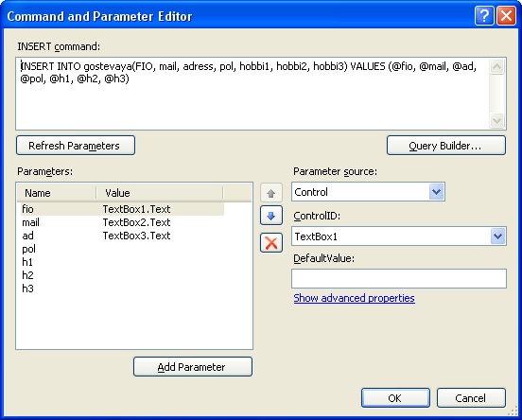Select the fio parameter row

click(x=122, y=209)
